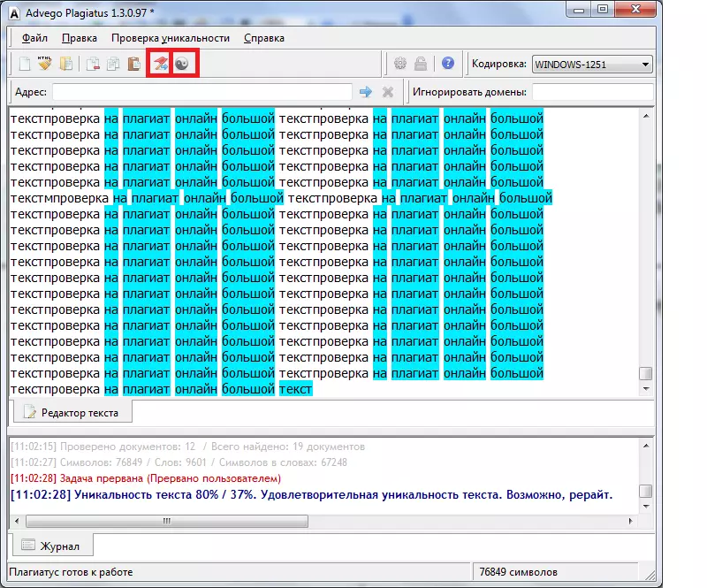Click the Игнорировать домены input field
The image size is (707, 588).
[592, 92]
